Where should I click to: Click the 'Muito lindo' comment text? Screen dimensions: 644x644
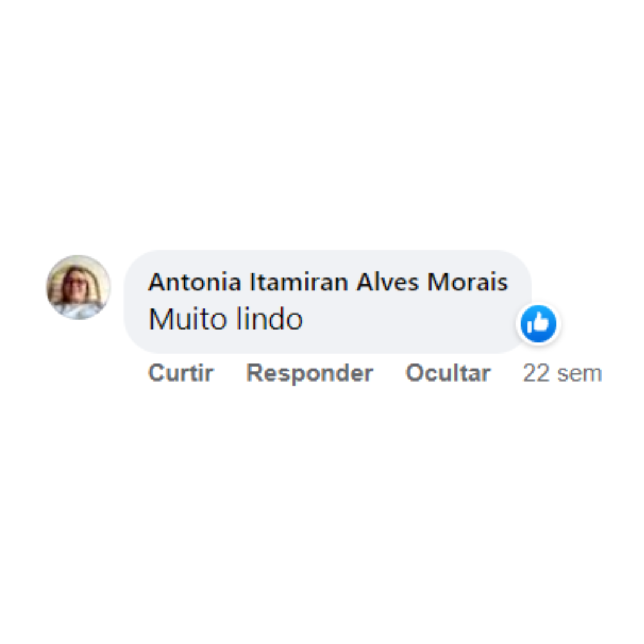tap(225, 319)
